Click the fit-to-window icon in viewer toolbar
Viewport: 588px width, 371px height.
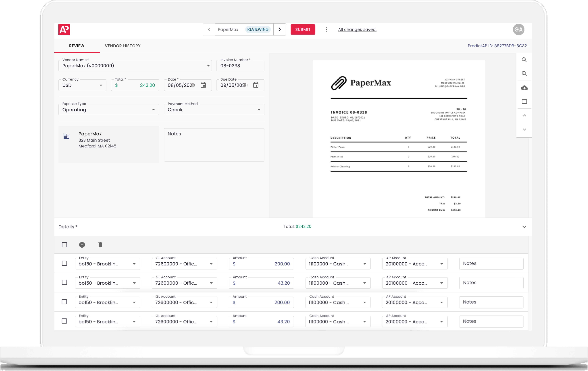(x=524, y=102)
